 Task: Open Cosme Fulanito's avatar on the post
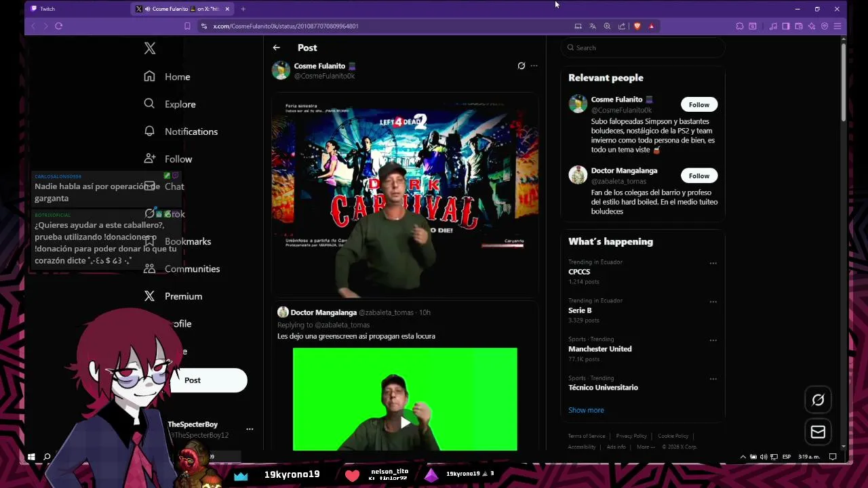281,70
